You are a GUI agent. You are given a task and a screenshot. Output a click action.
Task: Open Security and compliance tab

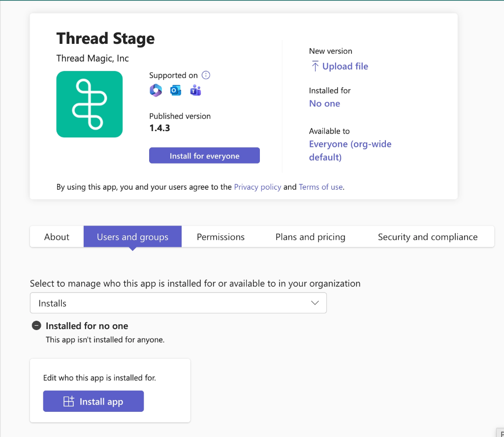tap(428, 237)
